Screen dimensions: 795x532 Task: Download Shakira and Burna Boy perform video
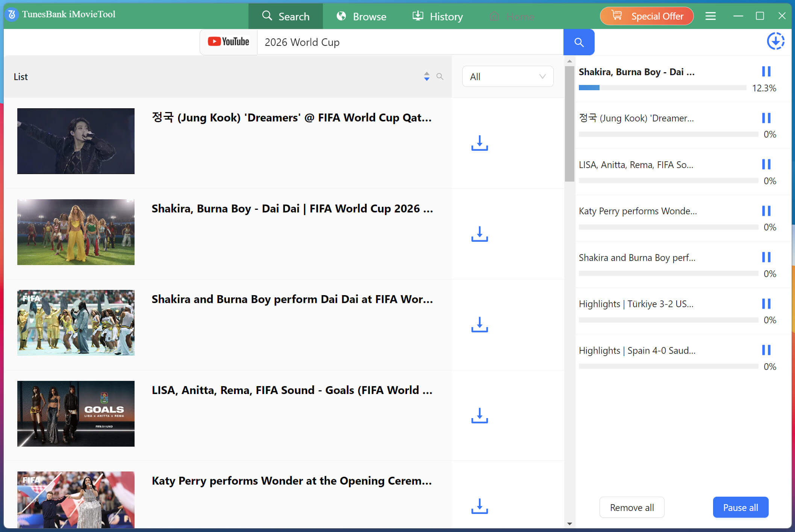click(x=480, y=324)
